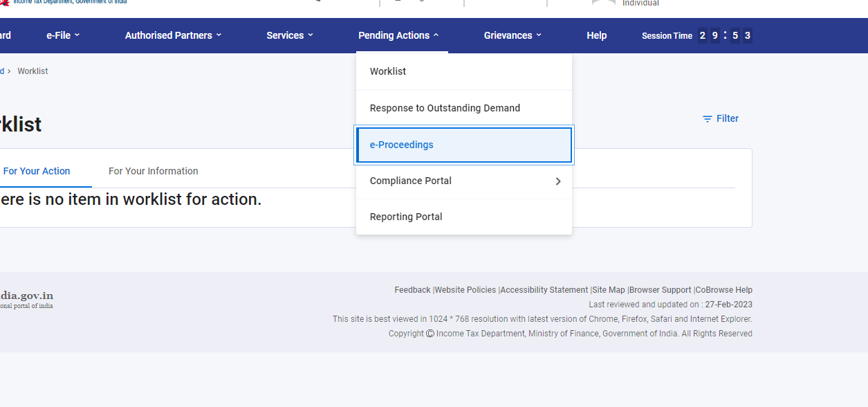Select Worklist from the Pending Actions menu
The image size is (868, 407).
click(388, 71)
